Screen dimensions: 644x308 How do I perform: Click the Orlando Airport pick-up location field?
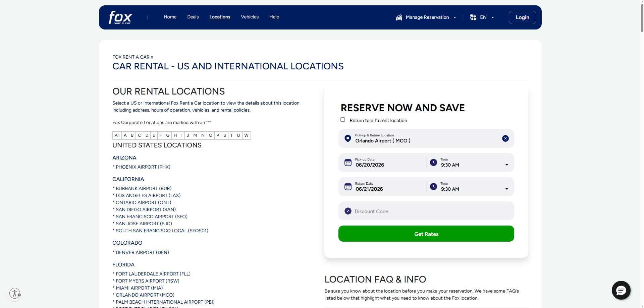426,138
